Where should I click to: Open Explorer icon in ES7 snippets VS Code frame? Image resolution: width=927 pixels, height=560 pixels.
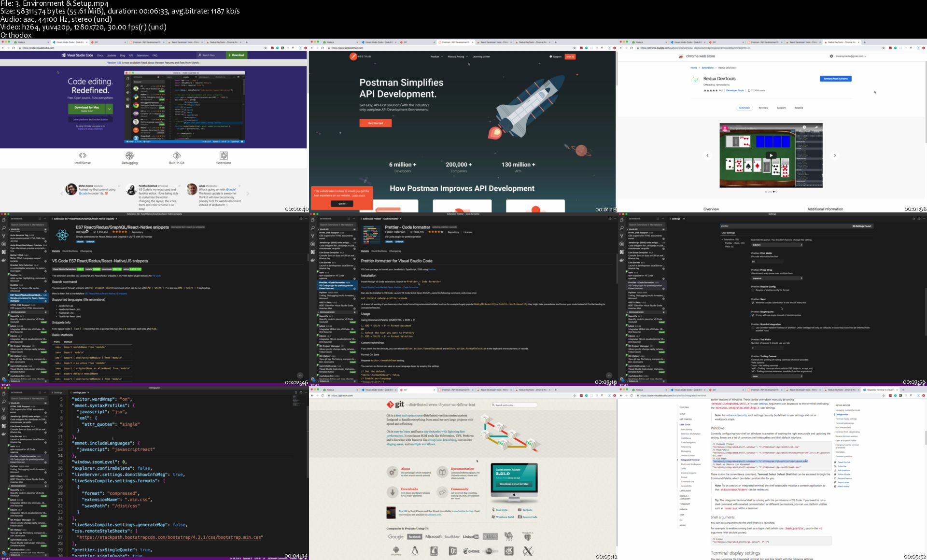click(4, 220)
